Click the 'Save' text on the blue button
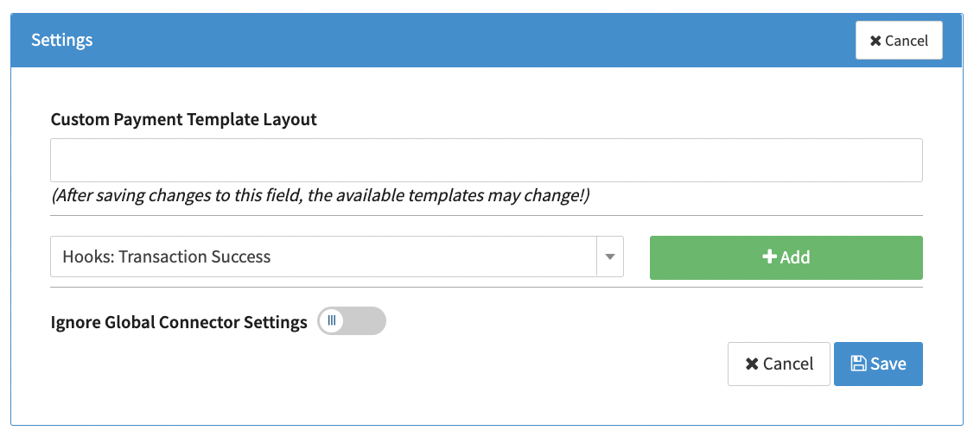Viewport: 980px width, 437px height. click(888, 364)
